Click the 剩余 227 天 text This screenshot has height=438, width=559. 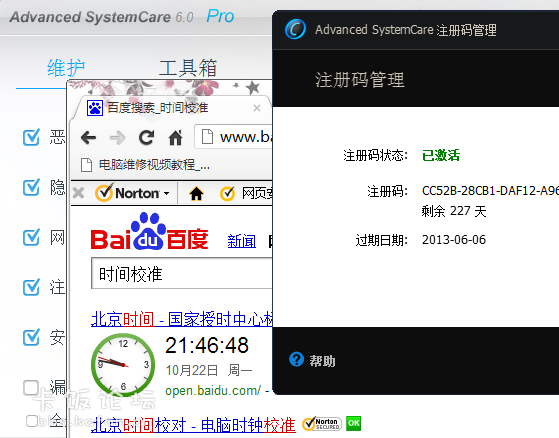pos(454,211)
